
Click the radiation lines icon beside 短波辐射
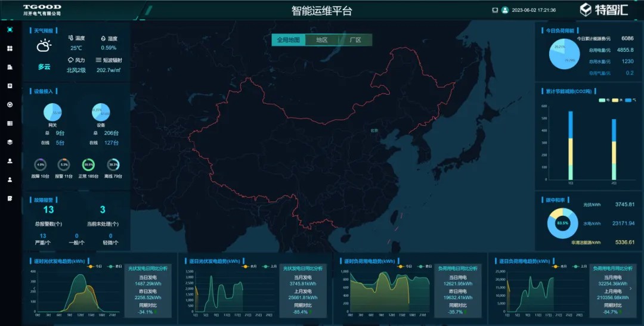tap(98, 60)
